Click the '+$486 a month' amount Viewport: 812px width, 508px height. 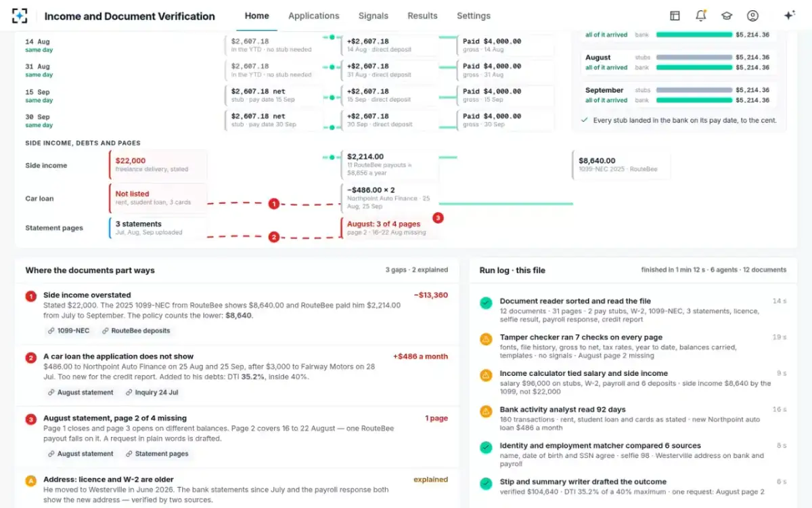pos(420,356)
